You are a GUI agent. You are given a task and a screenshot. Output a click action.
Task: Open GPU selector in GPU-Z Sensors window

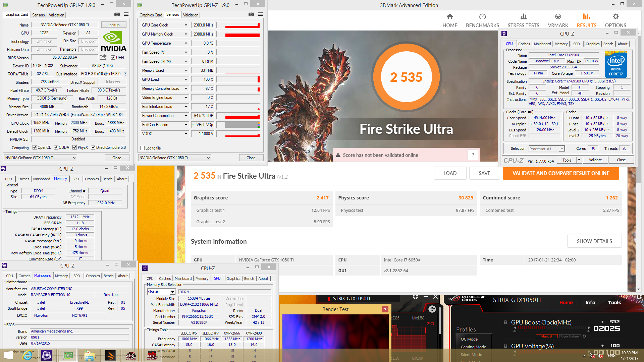[175, 158]
